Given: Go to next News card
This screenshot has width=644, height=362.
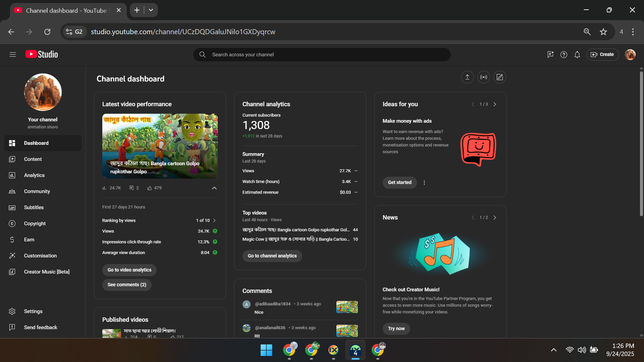Looking at the screenshot, I should coord(495,218).
